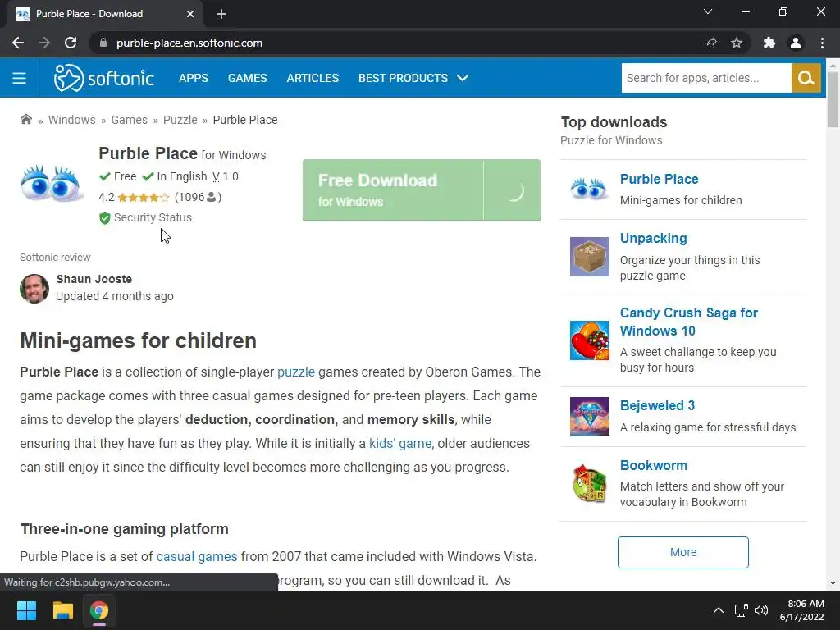840x630 pixels.
Task: Click the Games breadcrumb link
Action: 129,120
